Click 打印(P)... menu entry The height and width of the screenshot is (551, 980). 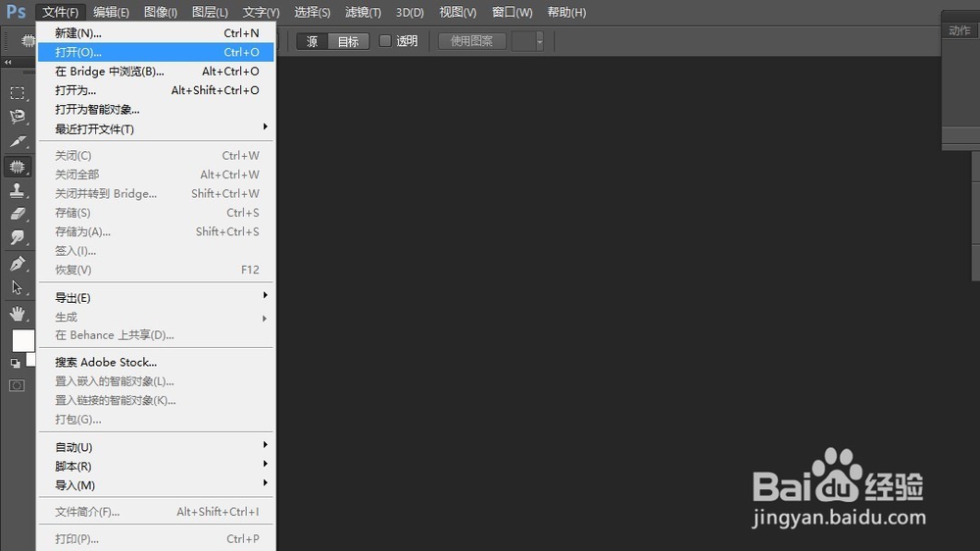pos(156,539)
